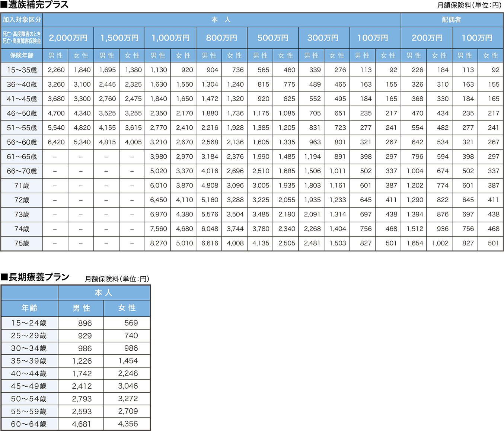This screenshot has width=504, height=431.
Task: Click the 死亡・高度障害保険金 header cell
Action: pyautogui.click(x=22, y=38)
